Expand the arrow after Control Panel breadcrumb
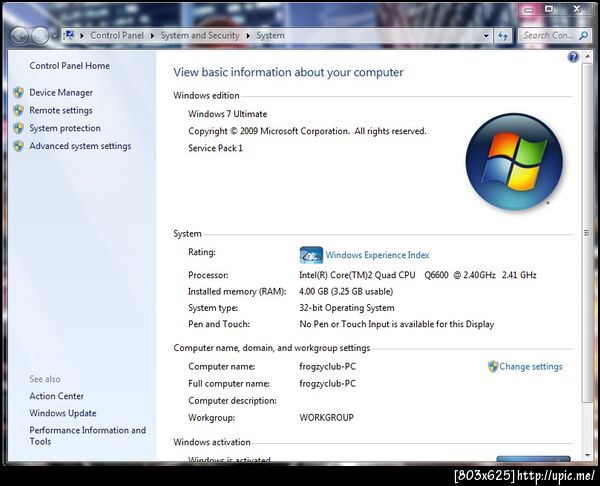The image size is (600, 486). pos(153,36)
